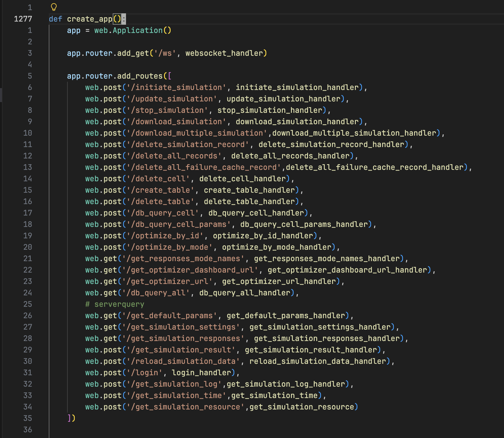The height and width of the screenshot is (438, 504).
Task: Click add_routes method name
Action: click(140, 76)
